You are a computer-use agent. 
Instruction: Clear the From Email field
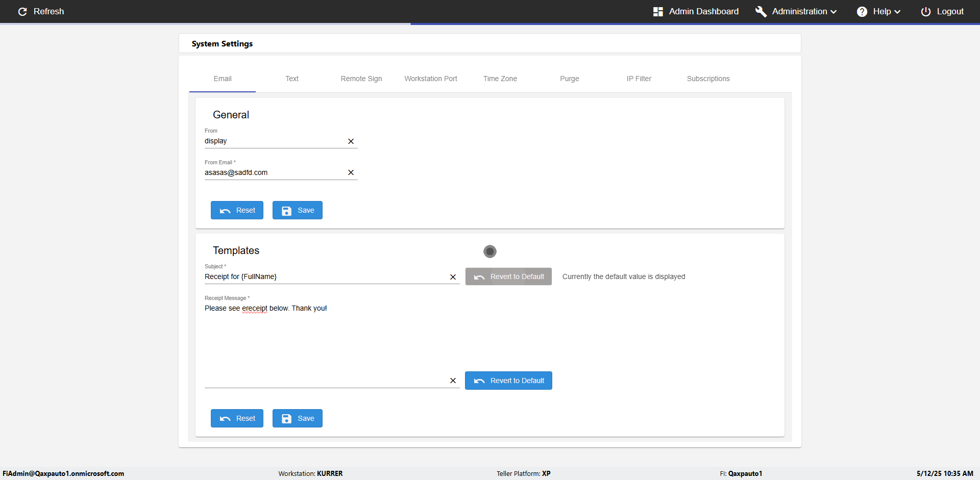(351, 172)
